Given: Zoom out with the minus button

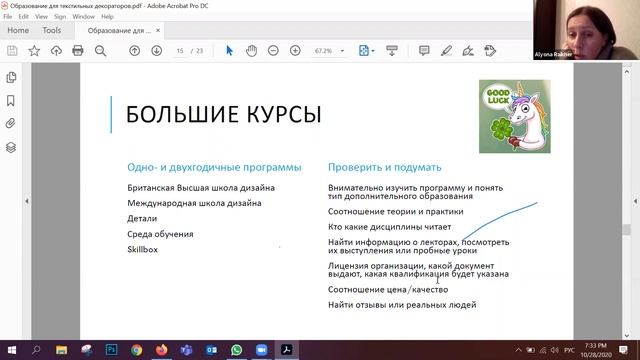Looking at the screenshot, I should point(273,51).
